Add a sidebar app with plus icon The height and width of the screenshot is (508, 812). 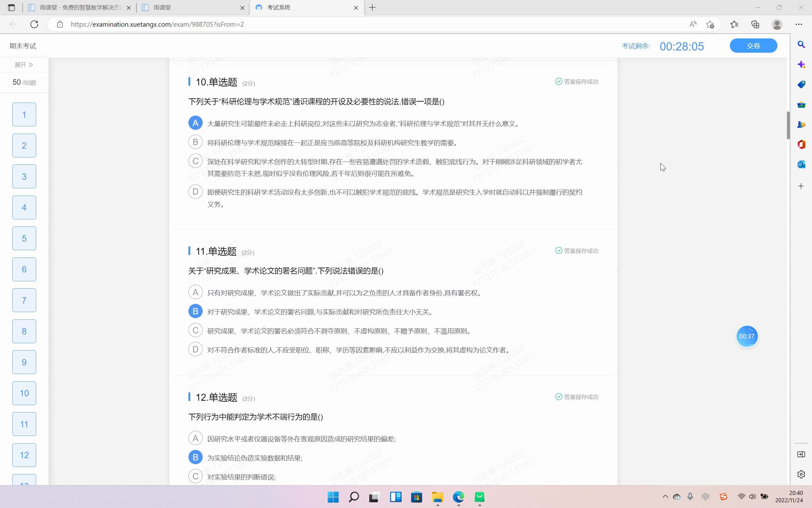[801, 186]
